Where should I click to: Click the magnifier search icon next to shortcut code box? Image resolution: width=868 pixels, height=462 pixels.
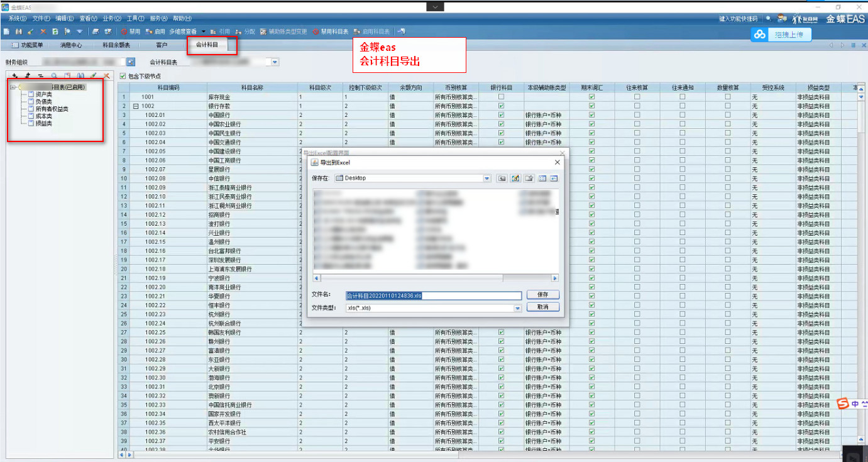tap(768, 19)
